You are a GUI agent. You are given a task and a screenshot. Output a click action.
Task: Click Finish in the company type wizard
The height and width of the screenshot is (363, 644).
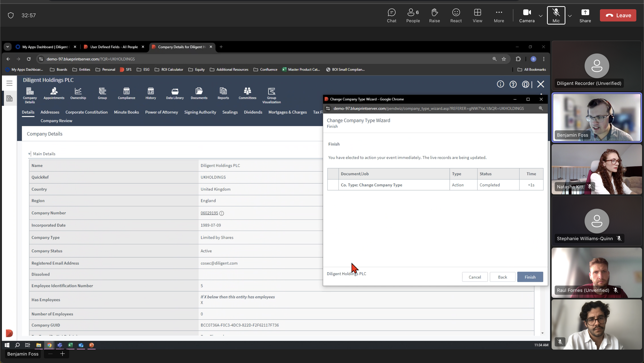[530, 277]
